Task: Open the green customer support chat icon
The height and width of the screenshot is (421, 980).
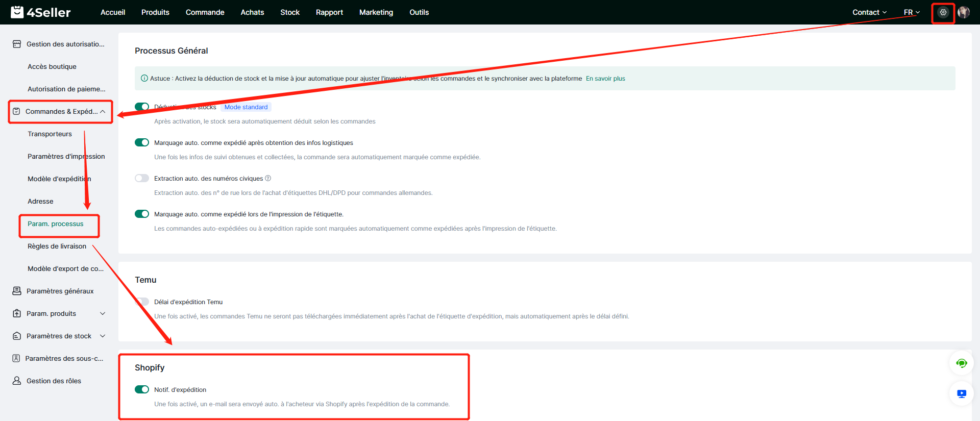Action: coord(962,363)
